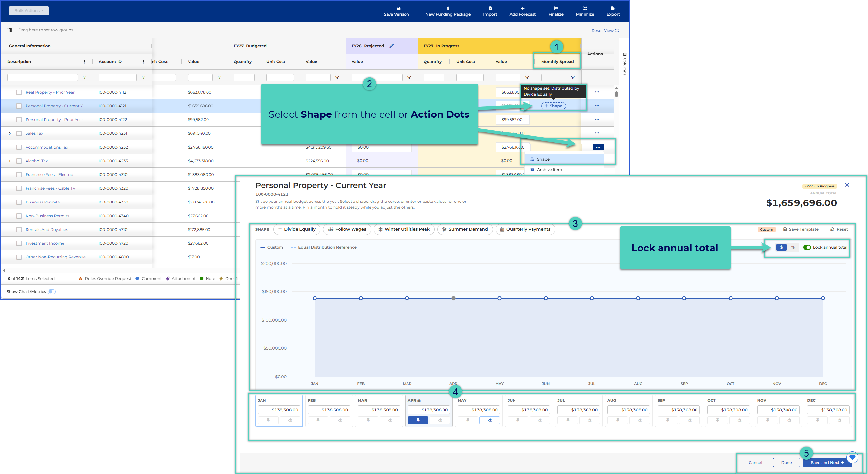Image resolution: width=868 pixels, height=474 pixels.
Task: Edit FY26 Projected with pencil icon
Action: (x=391, y=46)
